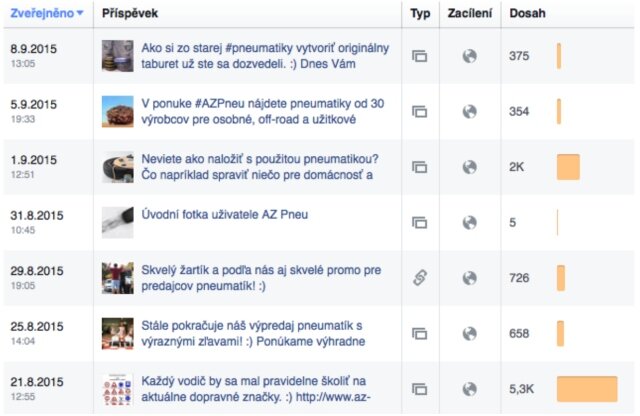Click link type icon for 29.8.2015 post

(420, 277)
